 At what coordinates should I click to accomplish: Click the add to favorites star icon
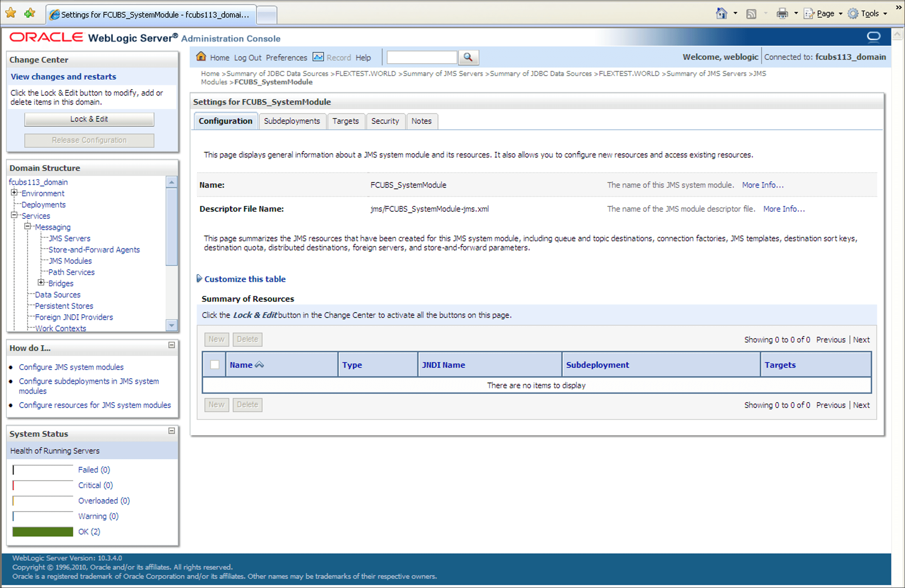pyautogui.click(x=29, y=13)
